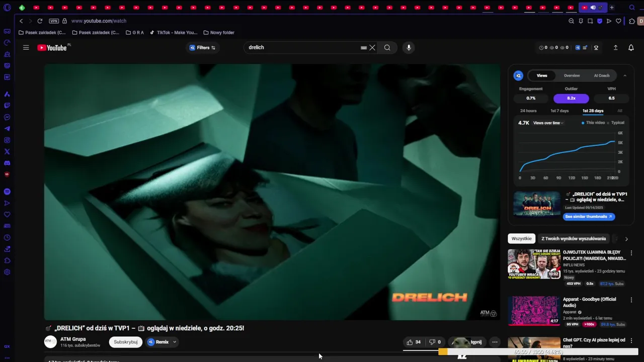Like the DRELICH video

(x=414, y=342)
